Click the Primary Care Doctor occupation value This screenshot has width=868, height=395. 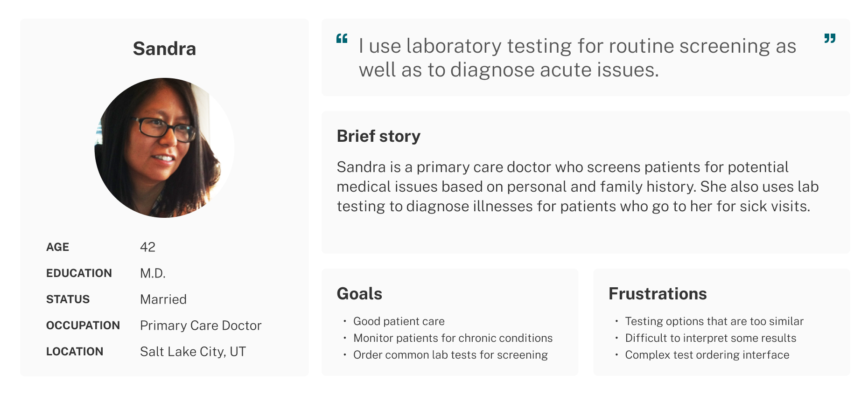(201, 326)
